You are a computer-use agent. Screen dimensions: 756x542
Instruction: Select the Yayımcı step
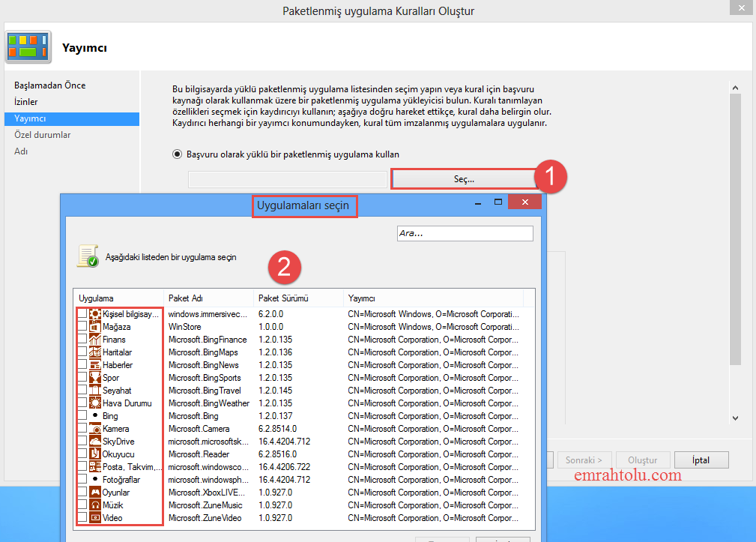[x=72, y=118]
